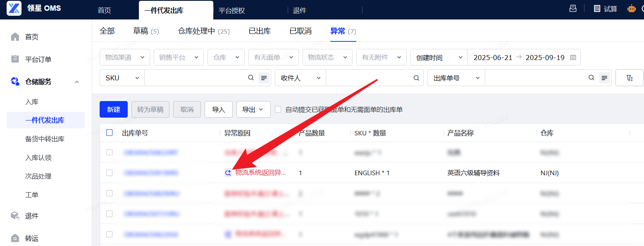
Task: Click 英语六级辅导资料 product name cell
Action: tap(474, 173)
